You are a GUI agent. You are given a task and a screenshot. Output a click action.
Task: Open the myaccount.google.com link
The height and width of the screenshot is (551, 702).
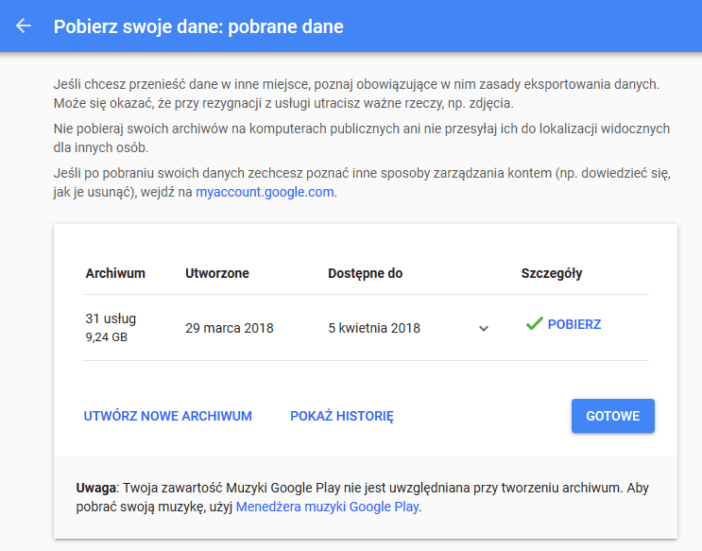tap(265, 192)
